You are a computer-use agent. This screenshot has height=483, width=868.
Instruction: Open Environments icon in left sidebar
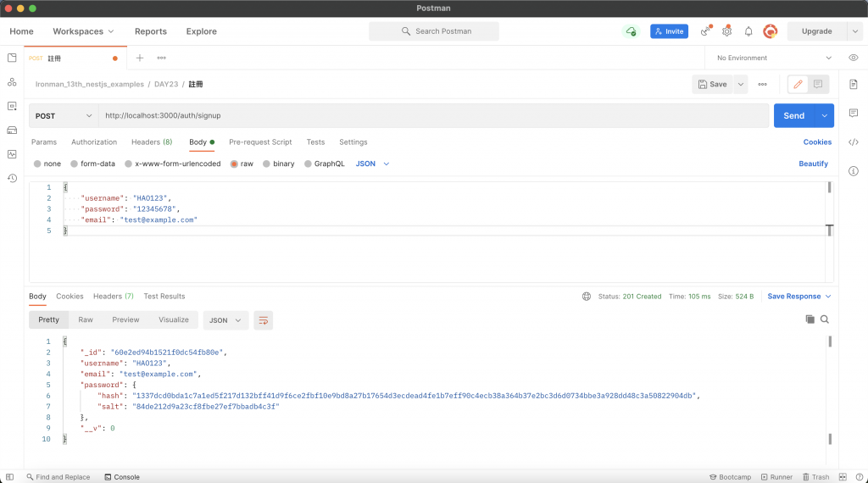coord(12,106)
